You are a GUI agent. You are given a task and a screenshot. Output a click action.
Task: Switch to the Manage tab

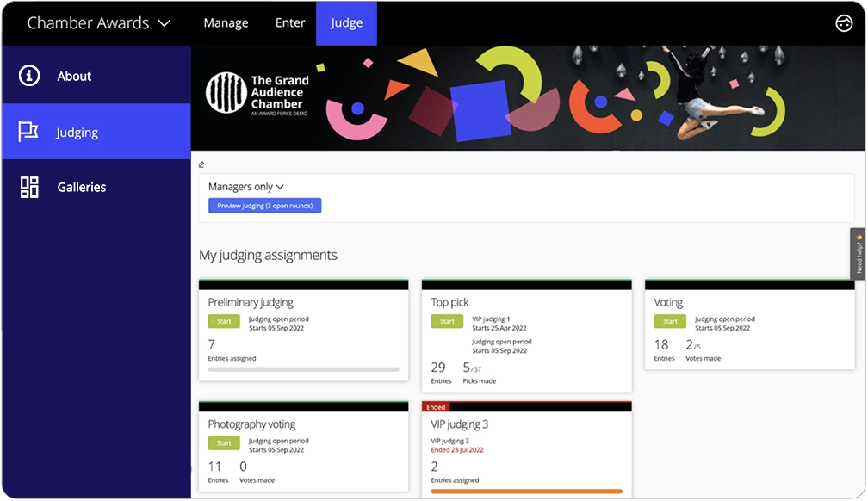pos(226,23)
